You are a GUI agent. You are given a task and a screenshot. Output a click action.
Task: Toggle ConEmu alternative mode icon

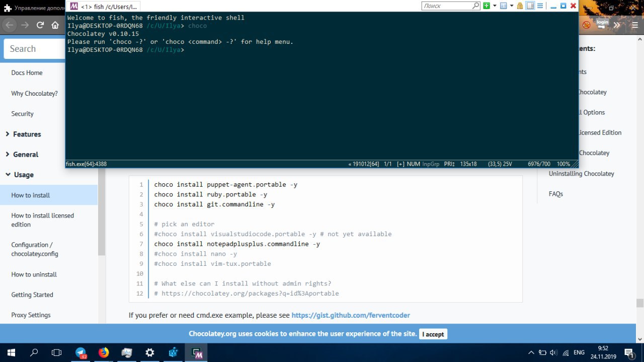point(530,6)
